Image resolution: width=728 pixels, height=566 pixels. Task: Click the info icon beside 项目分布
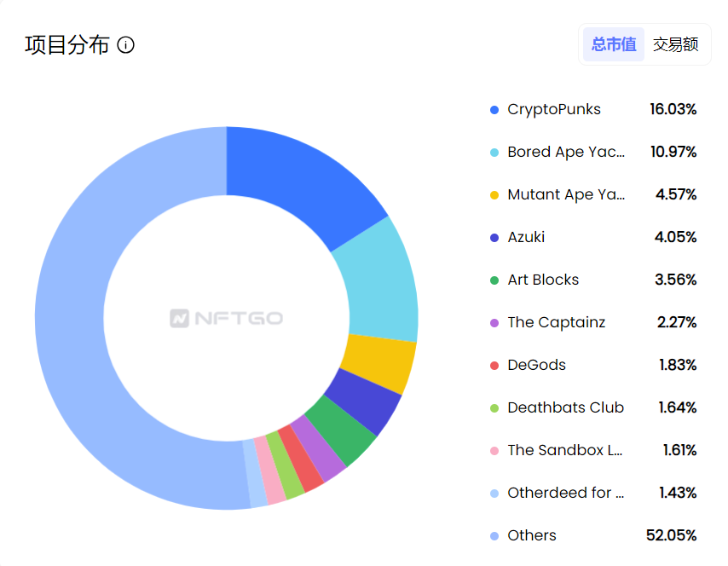(126, 45)
